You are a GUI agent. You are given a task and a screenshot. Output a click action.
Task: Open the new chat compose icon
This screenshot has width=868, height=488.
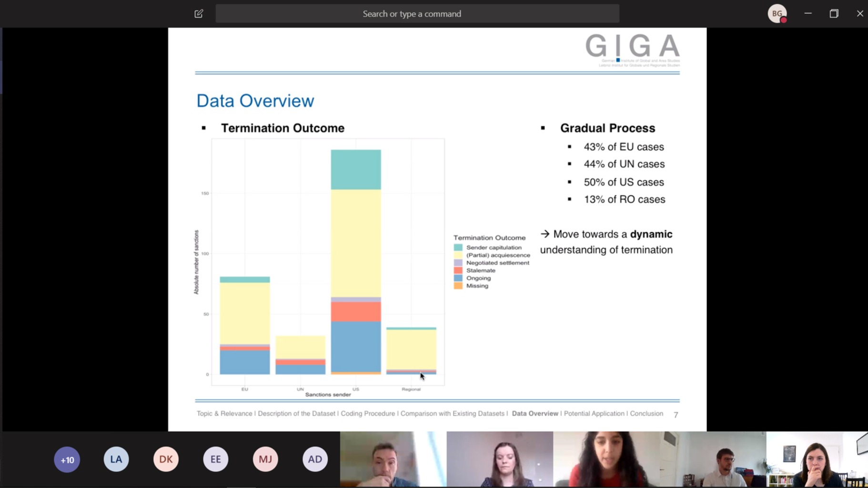199,13
